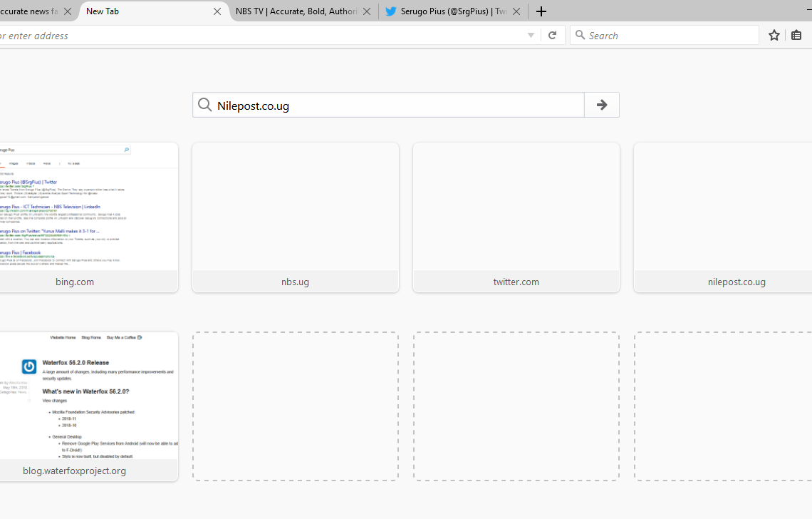Reload the current page
The width and height of the screenshot is (812, 519).
[552, 35]
